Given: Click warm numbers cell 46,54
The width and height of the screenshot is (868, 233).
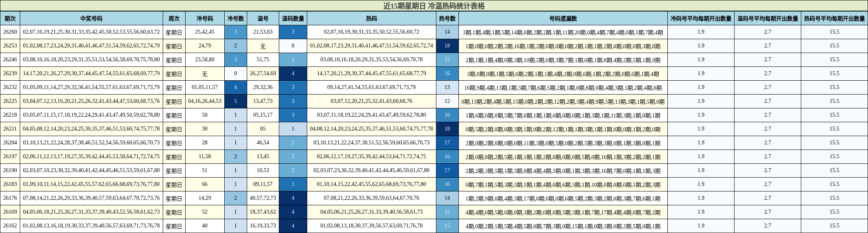Looking at the screenshot, I should [x=263, y=143].
